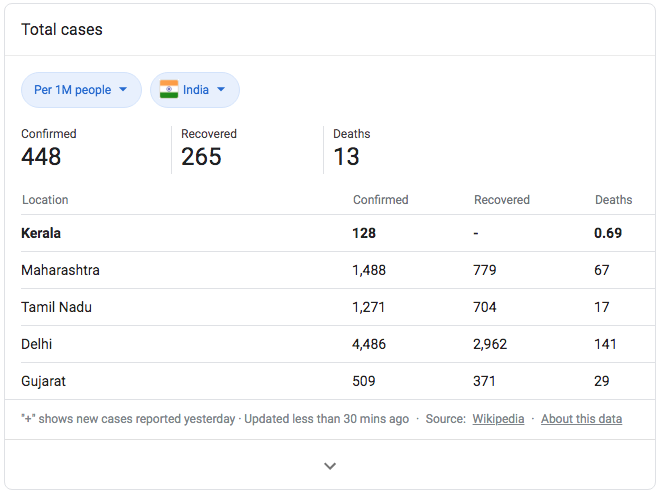
Task: Click the Recovered total 265 statistic
Action: [x=201, y=157]
